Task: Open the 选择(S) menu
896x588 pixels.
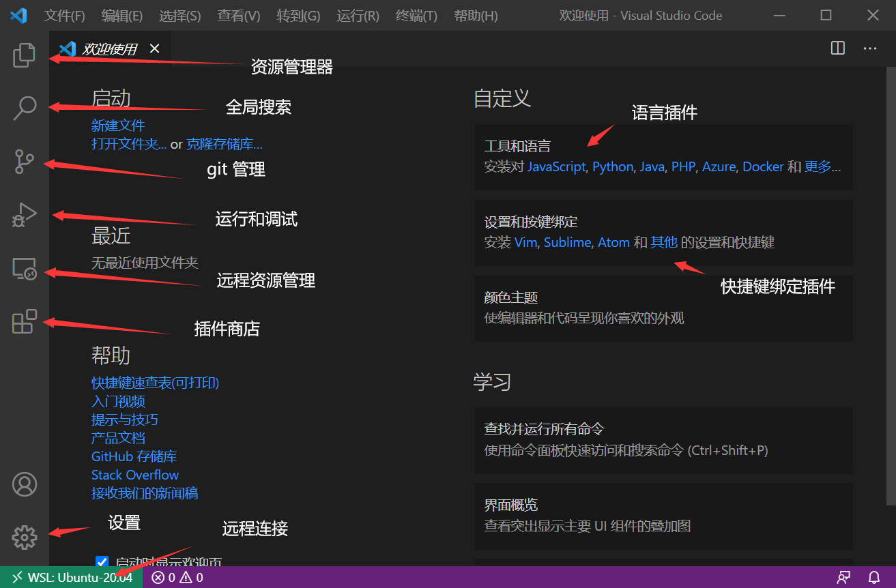Action: click(180, 16)
